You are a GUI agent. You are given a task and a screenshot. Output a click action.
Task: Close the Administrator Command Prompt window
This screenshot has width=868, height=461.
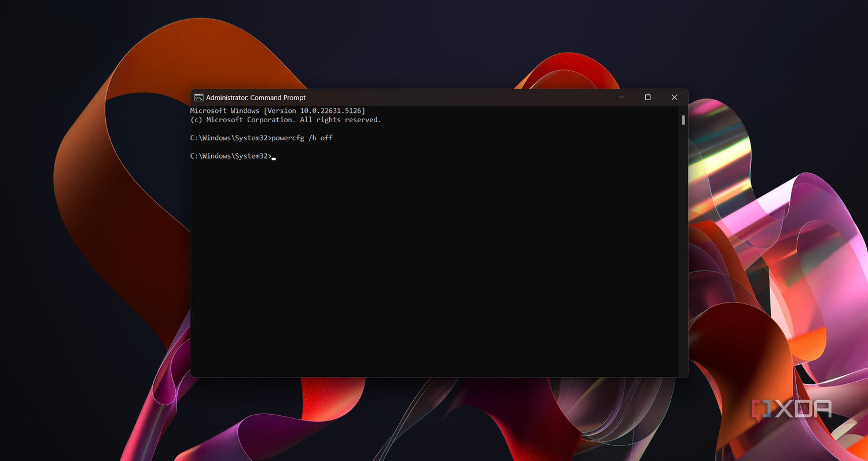coord(674,97)
